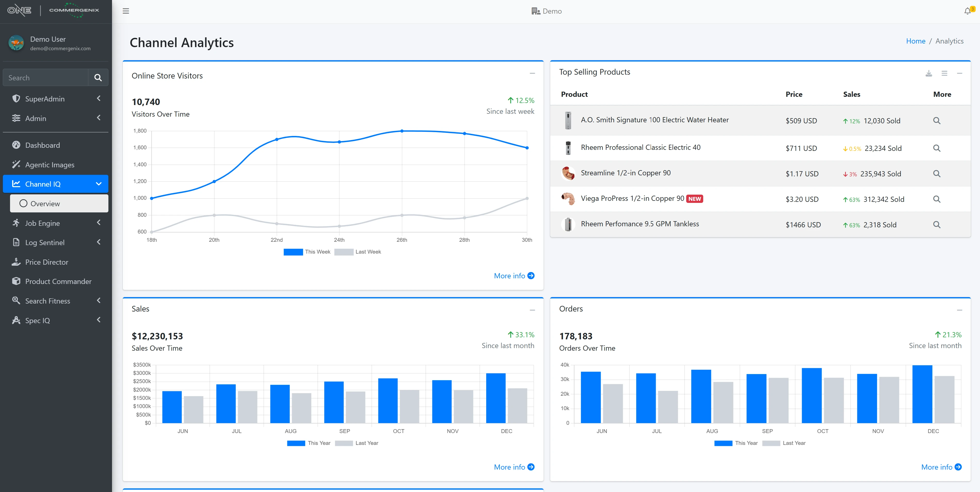The width and height of the screenshot is (980, 492).
Task: Click the Admin sliders icon
Action: coord(16,118)
